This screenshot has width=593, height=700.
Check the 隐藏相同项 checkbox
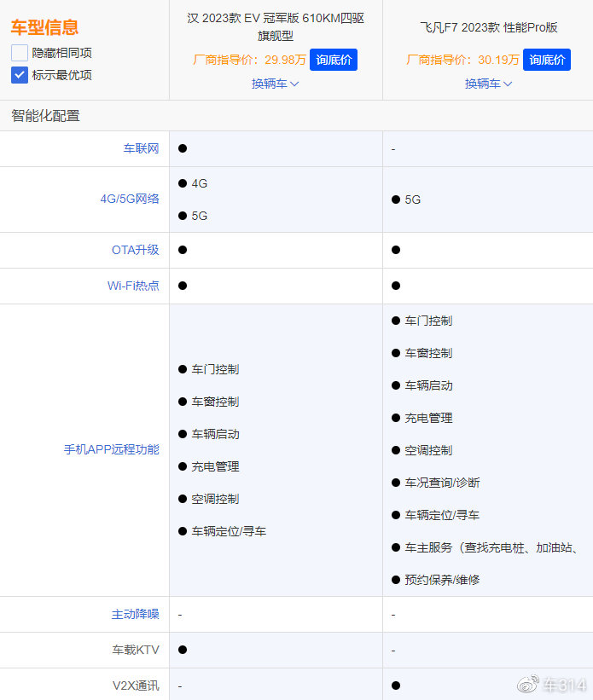20,53
